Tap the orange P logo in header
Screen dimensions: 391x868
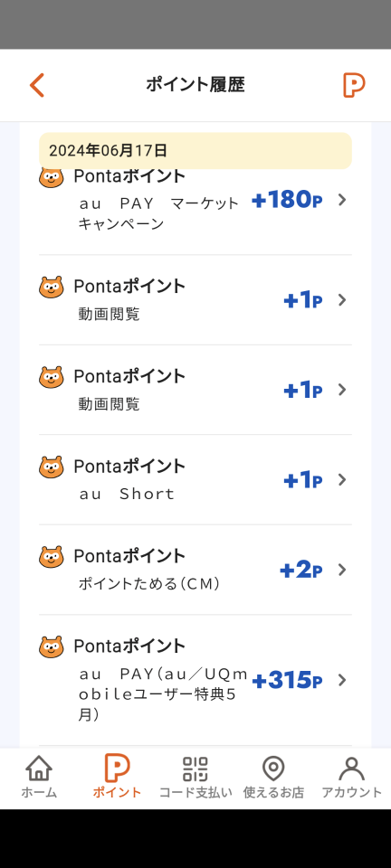[354, 85]
